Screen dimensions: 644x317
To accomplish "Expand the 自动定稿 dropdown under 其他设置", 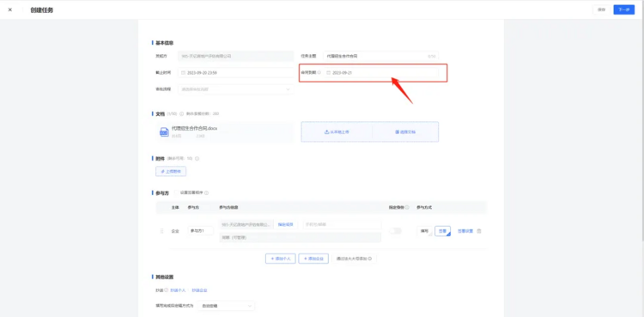I will [226, 306].
